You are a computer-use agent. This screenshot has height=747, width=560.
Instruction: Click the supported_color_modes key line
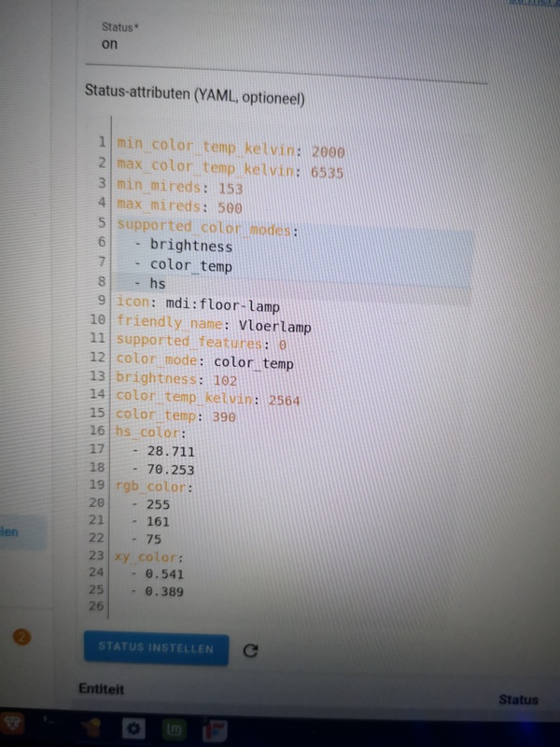pos(207,227)
